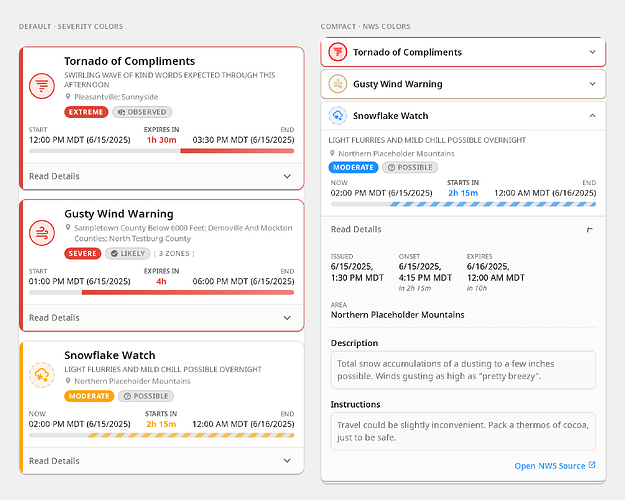
Task: Click blue MODERATE badge in compact card
Action: 353,167
